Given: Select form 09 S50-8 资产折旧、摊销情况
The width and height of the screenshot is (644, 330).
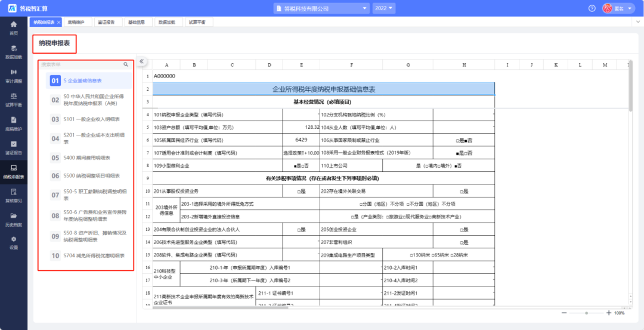Looking at the screenshot, I should [x=89, y=236].
